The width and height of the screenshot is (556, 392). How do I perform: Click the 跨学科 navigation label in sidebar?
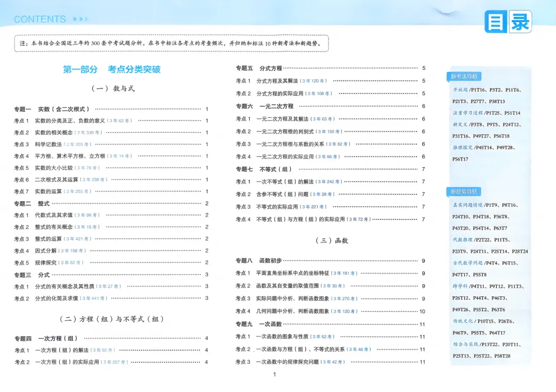459,286
